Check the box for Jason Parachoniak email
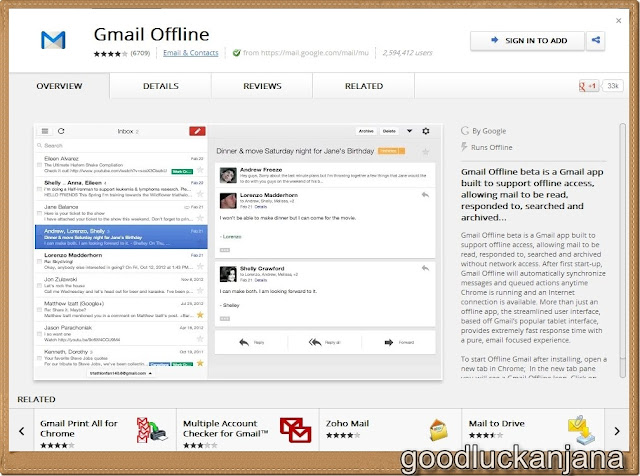Screen dimensions: 640x476 pyautogui.click(x=40, y=334)
